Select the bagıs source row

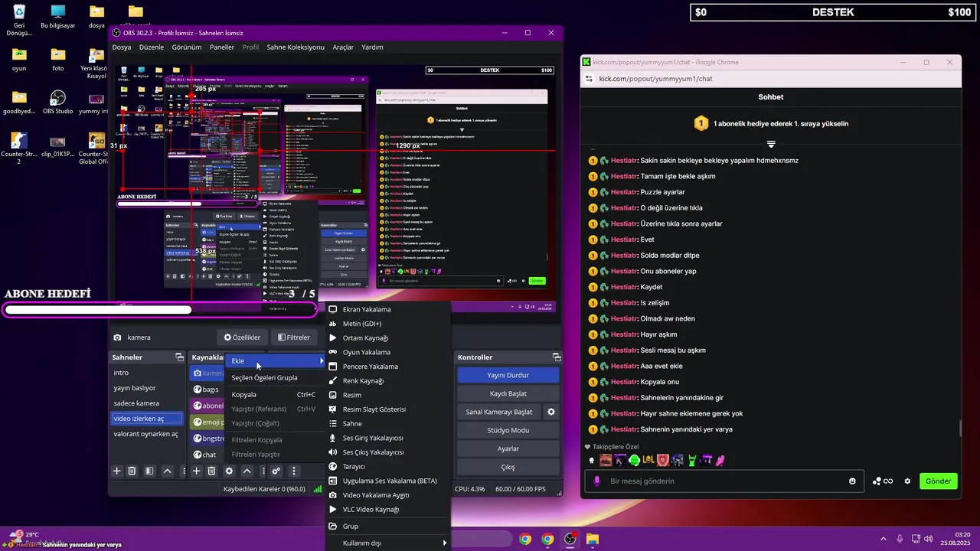[x=208, y=390]
